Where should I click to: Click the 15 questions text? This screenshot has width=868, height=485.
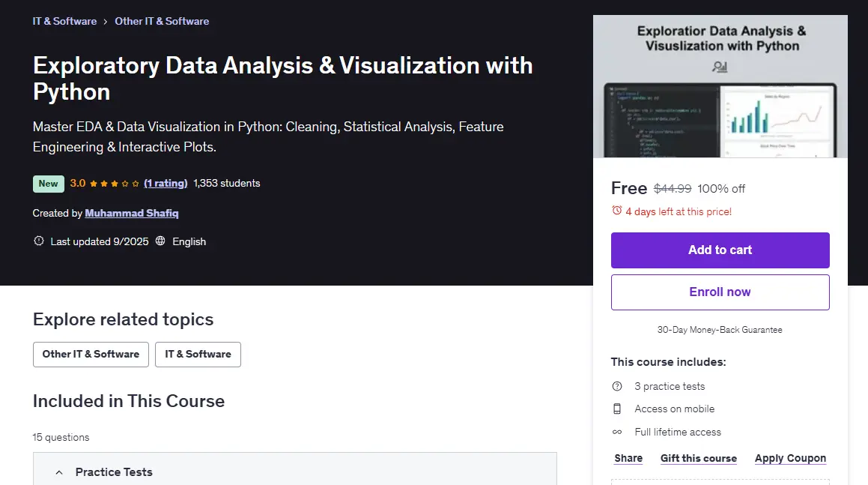pyautogui.click(x=61, y=437)
